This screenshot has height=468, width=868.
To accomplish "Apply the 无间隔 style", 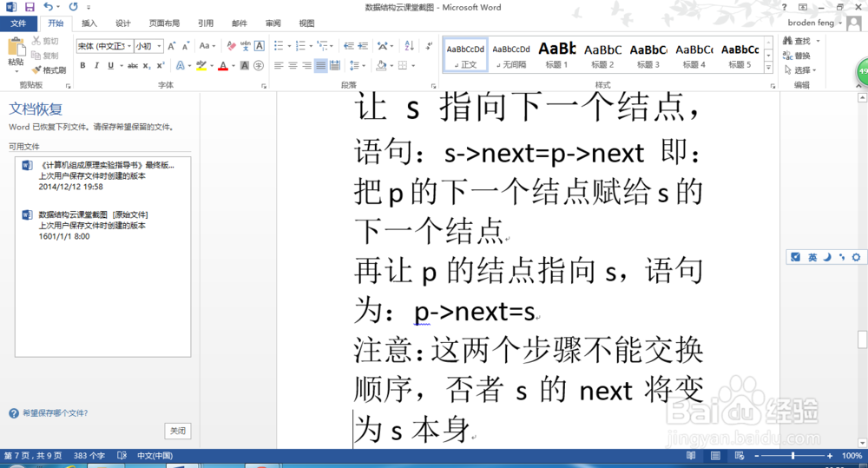I will (x=511, y=55).
